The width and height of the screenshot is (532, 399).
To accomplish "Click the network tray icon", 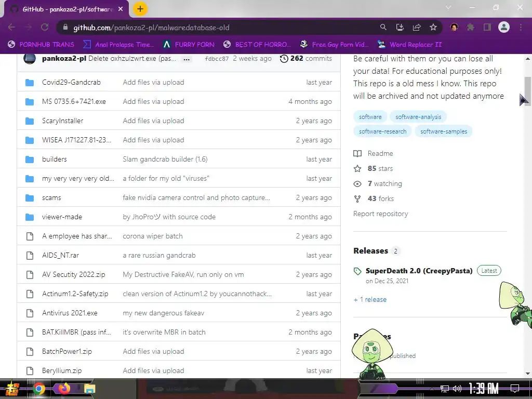I will point(445,389).
